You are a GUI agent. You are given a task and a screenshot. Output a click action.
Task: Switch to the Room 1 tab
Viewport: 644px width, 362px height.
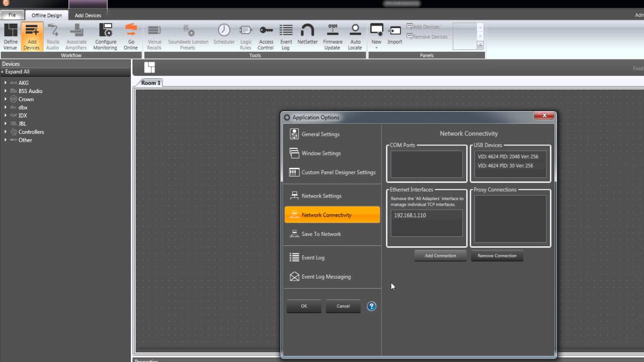click(151, 83)
